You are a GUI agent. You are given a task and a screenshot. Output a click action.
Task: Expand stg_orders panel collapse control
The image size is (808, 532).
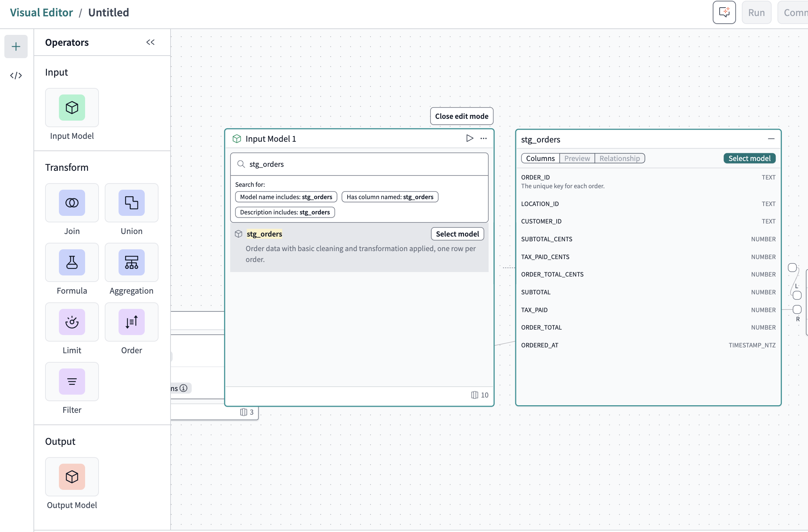tap(771, 138)
